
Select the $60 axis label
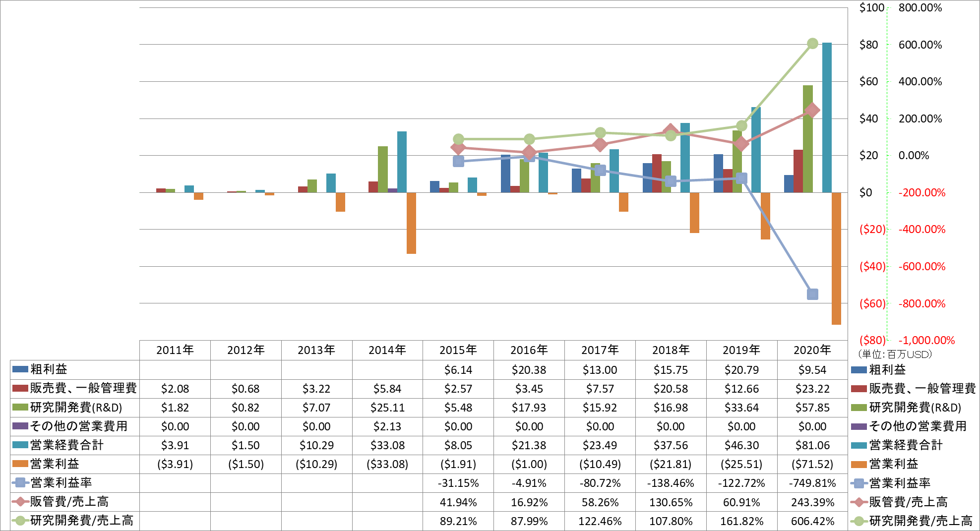pyautogui.click(x=868, y=81)
